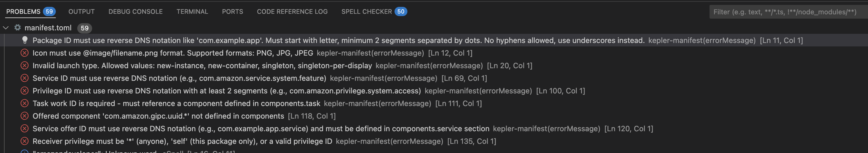Select the Receiver privilege error entry

(x=182, y=141)
